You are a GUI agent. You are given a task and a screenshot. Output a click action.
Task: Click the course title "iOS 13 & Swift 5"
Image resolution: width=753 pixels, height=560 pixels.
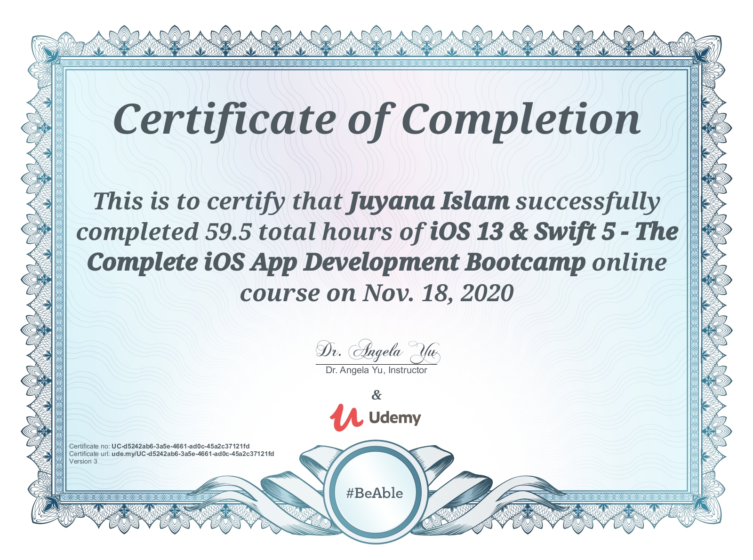point(522,232)
